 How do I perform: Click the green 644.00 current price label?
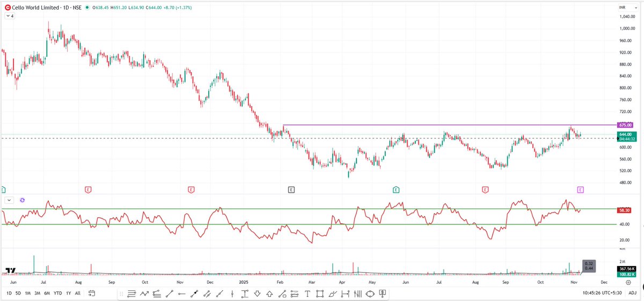pos(626,134)
